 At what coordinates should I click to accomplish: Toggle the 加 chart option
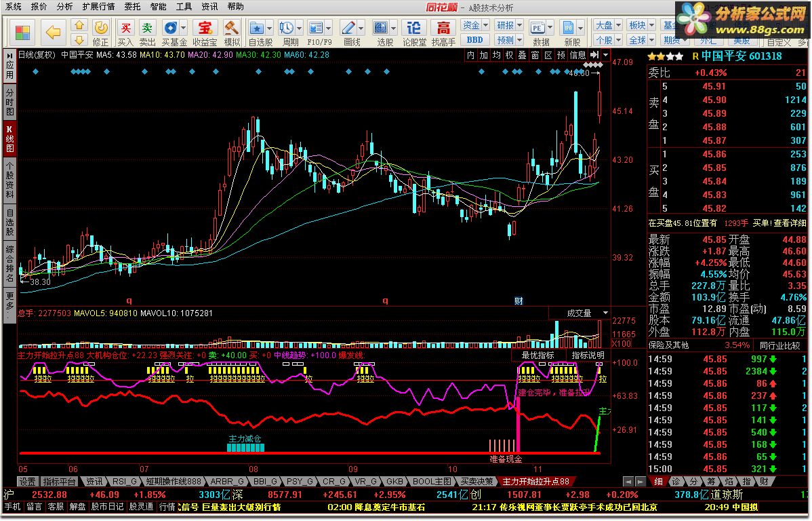pyautogui.click(x=483, y=55)
